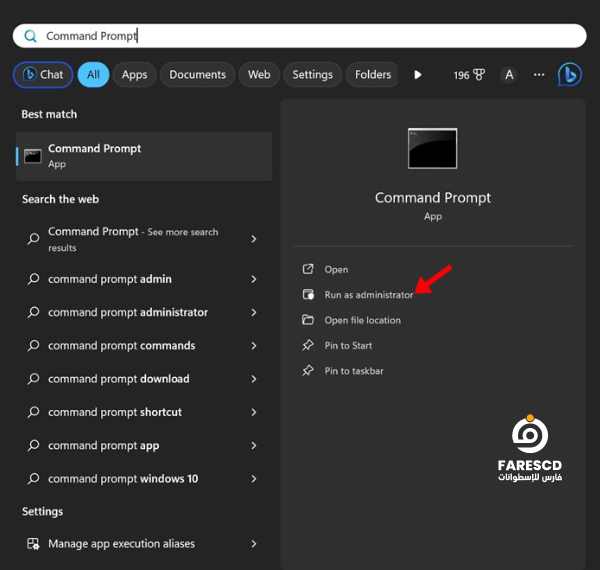Expand chevron next to command prompt administrator
This screenshot has height=570, width=600.
(x=254, y=313)
